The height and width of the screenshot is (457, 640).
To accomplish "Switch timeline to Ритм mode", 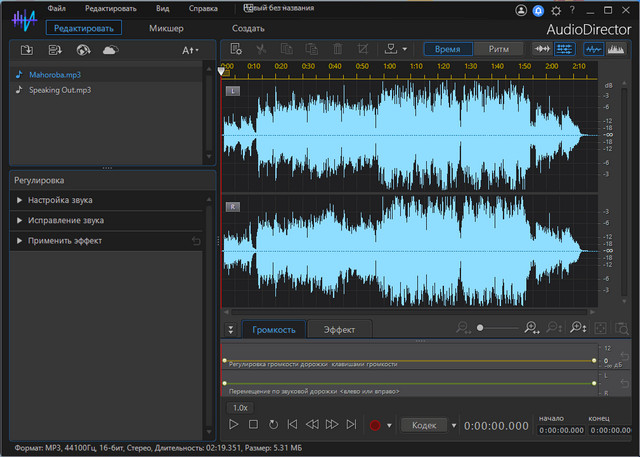I will click(x=498, y=48).
